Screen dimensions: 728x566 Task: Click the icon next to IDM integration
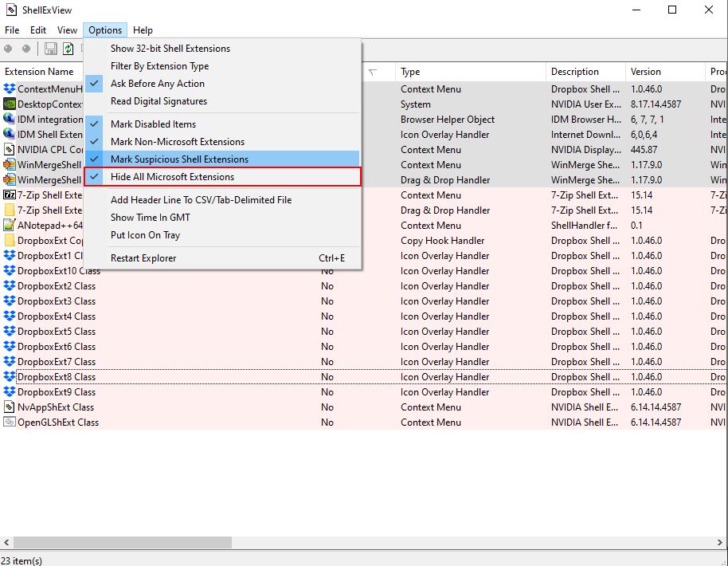click(x=10, y=119)
